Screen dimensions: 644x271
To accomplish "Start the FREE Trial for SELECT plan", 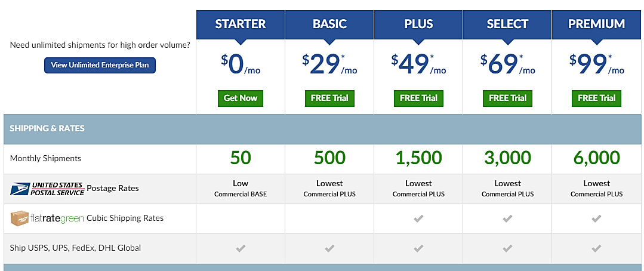I will coord(508,98).
